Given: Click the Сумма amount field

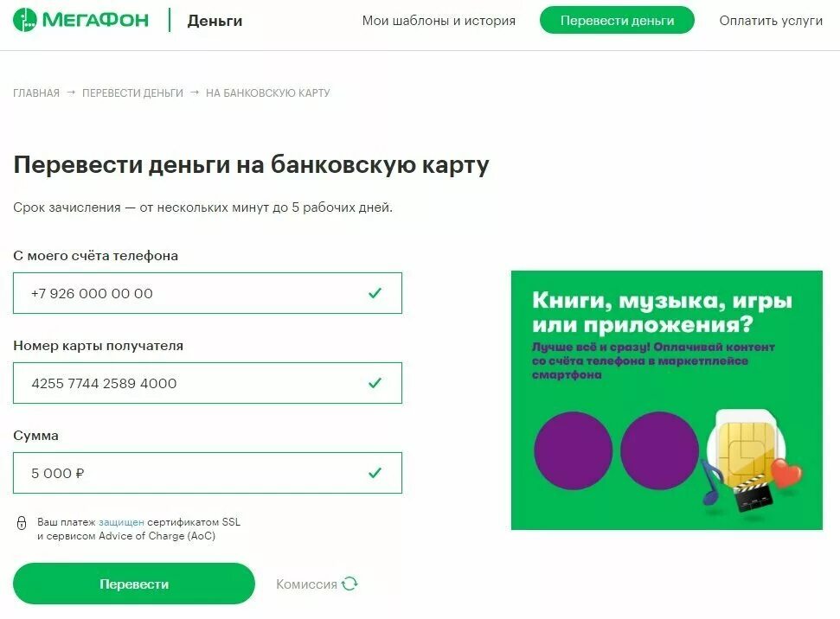Looking at the screenshot, I should point(208,473).
